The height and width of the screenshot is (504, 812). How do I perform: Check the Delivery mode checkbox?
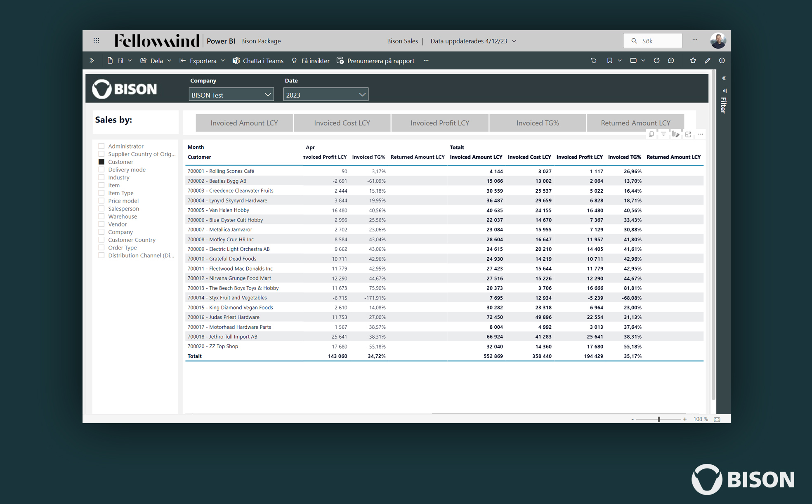click(101, 170)
